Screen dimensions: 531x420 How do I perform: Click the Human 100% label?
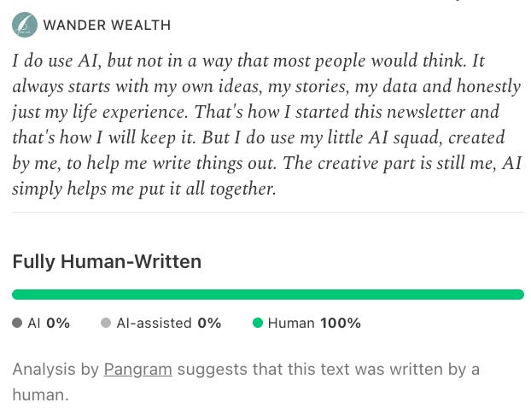pyautogui.click(x=314, y=324)
